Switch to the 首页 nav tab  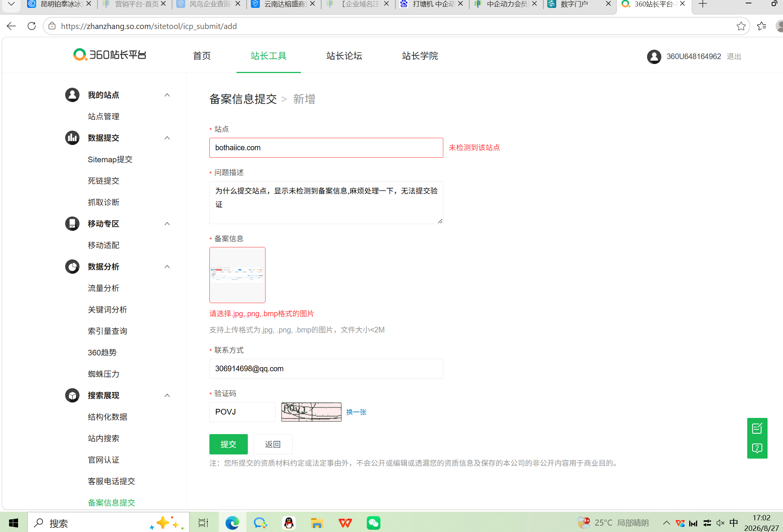pos(202,56)
